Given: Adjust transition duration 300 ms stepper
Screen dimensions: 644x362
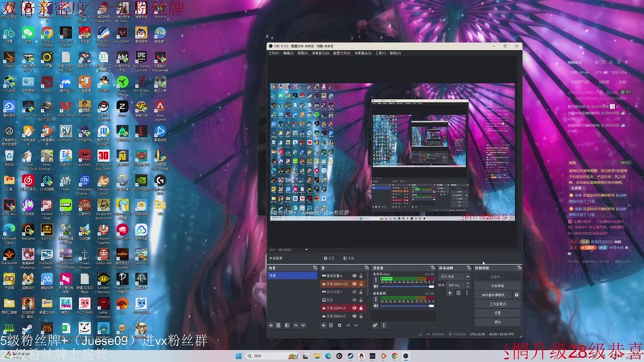Looking at the screenshot, I should pos(468,286).
